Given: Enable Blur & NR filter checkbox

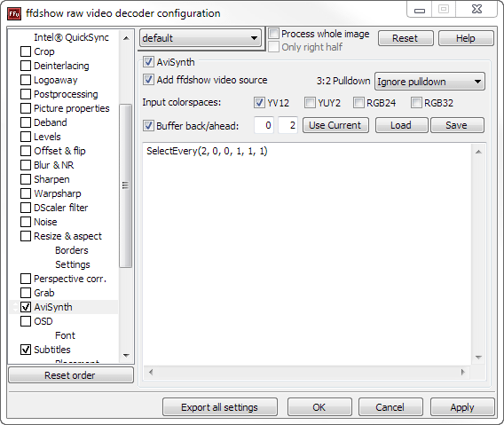Looking at the screenshot, I should tap(26, 165).
